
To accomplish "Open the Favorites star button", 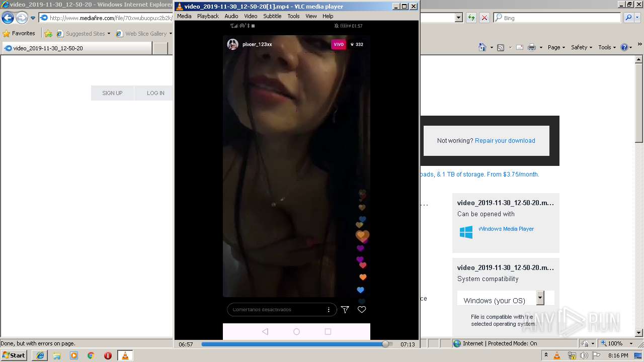I will coord(19,34).
